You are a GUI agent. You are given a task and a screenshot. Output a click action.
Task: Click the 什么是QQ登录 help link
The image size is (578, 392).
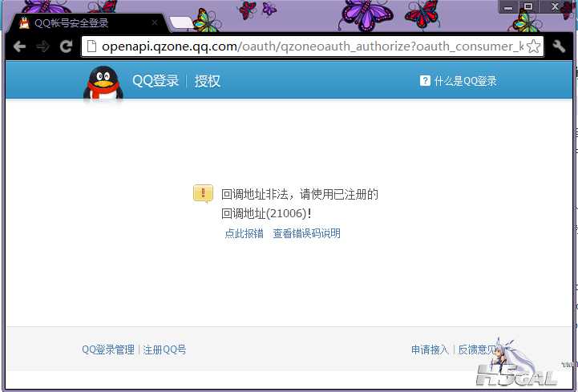click(465, 81)
